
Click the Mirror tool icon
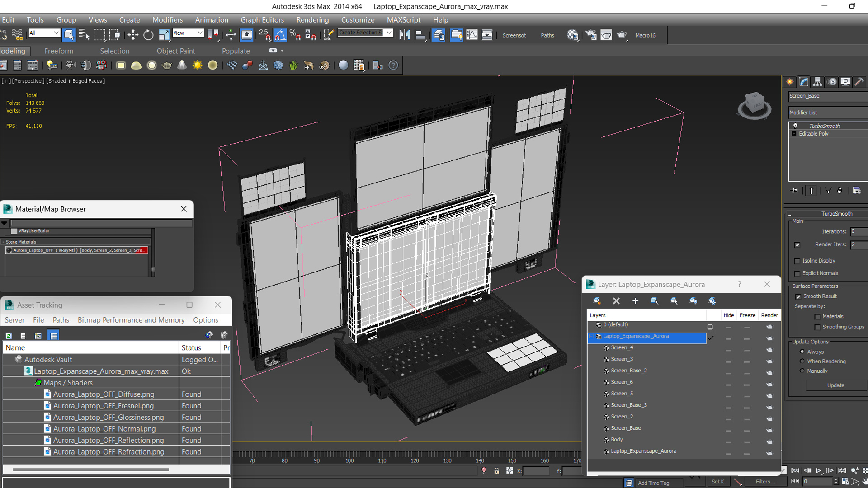[405, 35]
